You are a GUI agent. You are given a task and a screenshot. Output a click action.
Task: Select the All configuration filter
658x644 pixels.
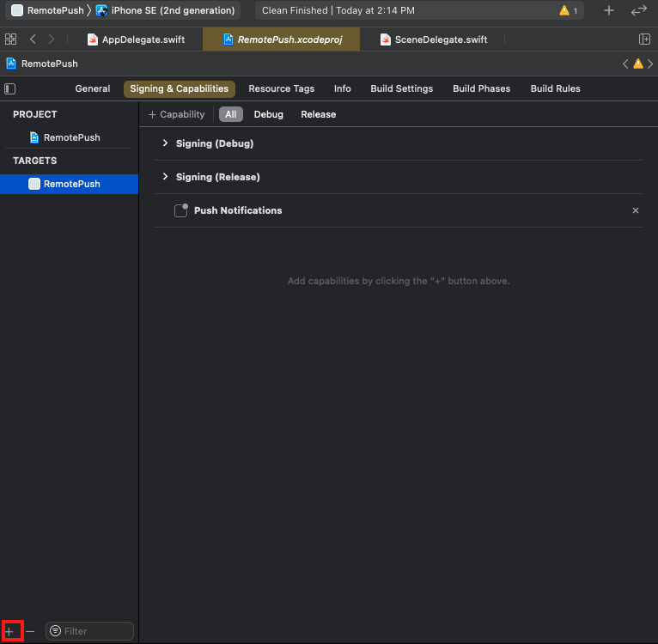[x=231, y=114]
